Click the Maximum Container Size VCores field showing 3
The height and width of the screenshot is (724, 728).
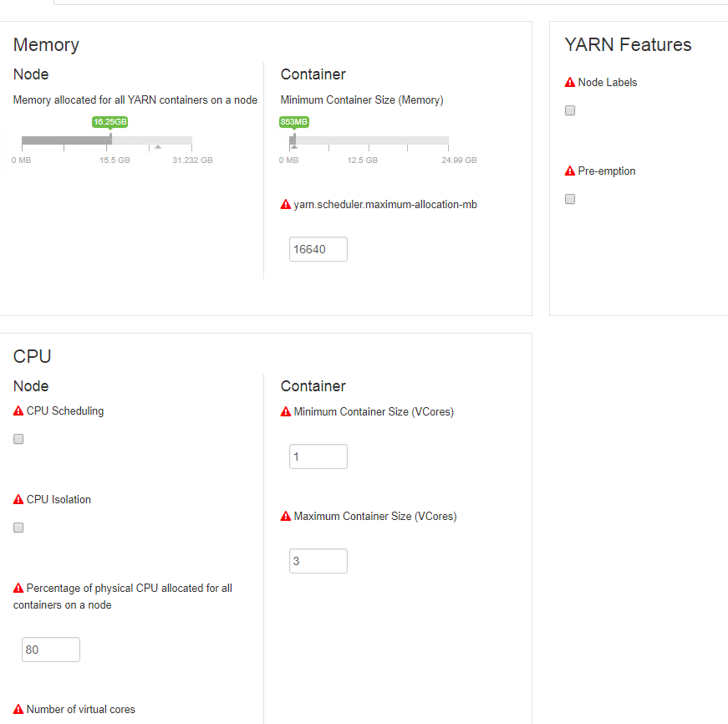point(318,560)
